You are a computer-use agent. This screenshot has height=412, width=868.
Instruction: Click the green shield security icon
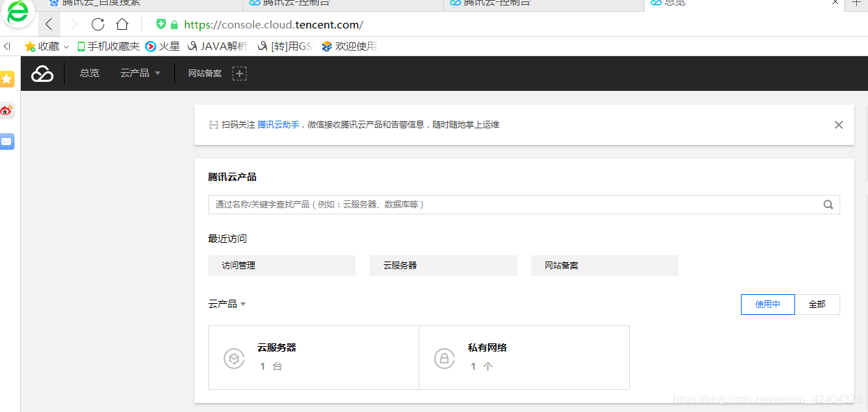coord(161,24)
